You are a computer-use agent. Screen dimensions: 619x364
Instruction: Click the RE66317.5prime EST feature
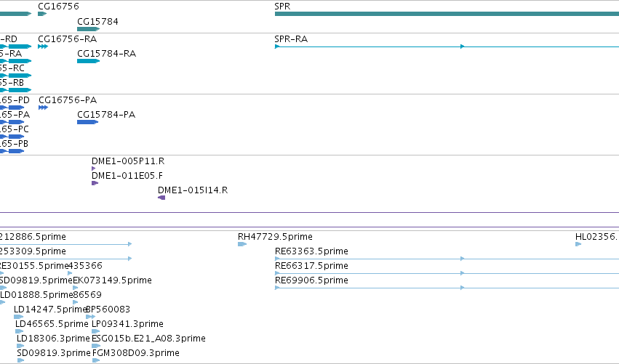[x=447, y=273]
